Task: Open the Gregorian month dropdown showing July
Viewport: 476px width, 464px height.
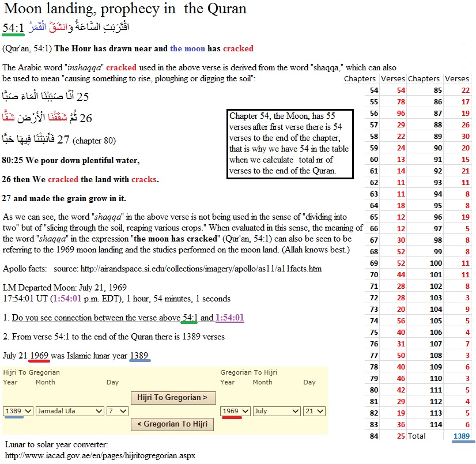Action: [277, 411]
